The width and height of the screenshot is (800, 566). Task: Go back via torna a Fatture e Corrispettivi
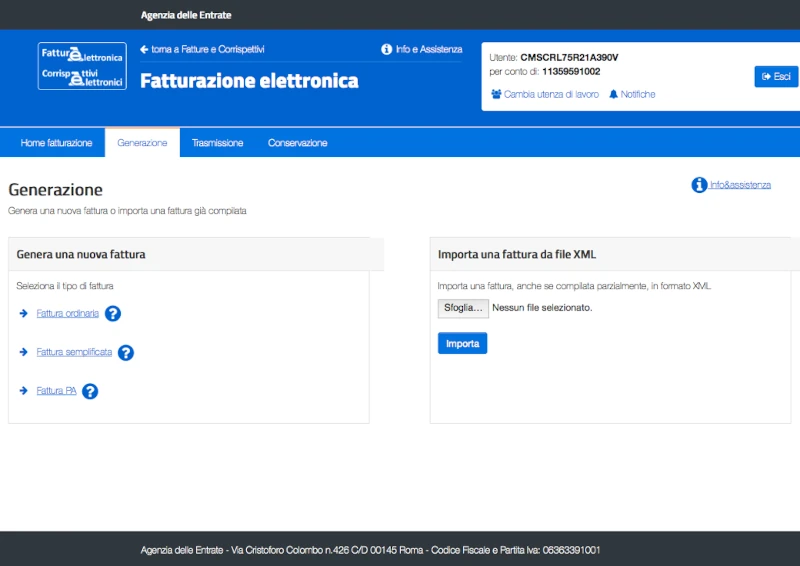[x=207, y=49]
